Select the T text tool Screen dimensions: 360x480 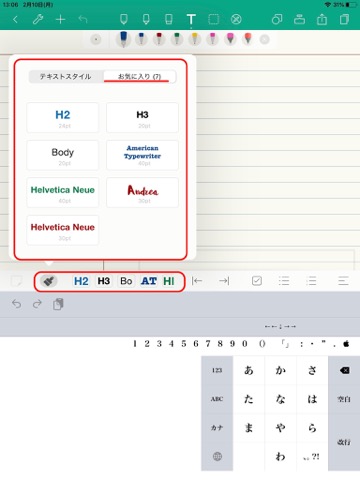tap(191, 19)
